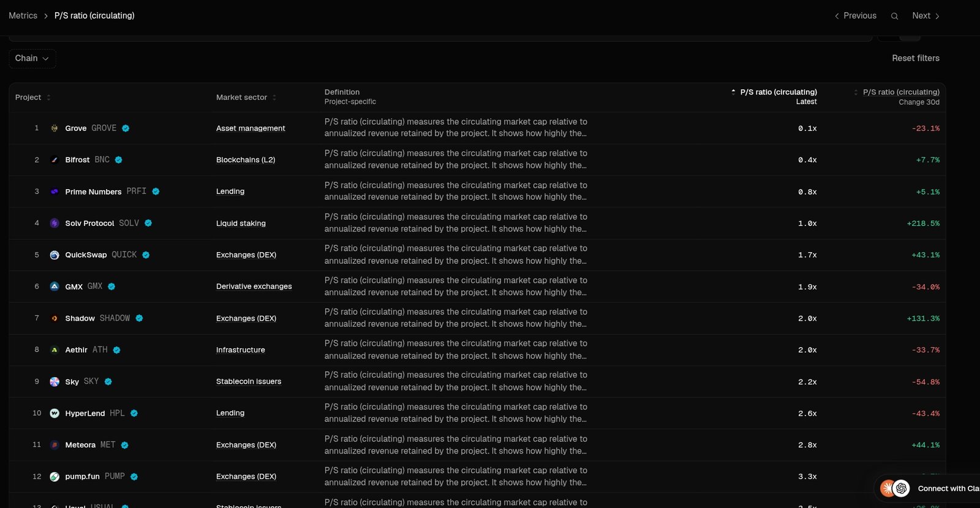Click the Meteora logo icon
Image resolution: width=980 pixels, height=508 pixels.
pyautogui.click(x=55, y=445)
